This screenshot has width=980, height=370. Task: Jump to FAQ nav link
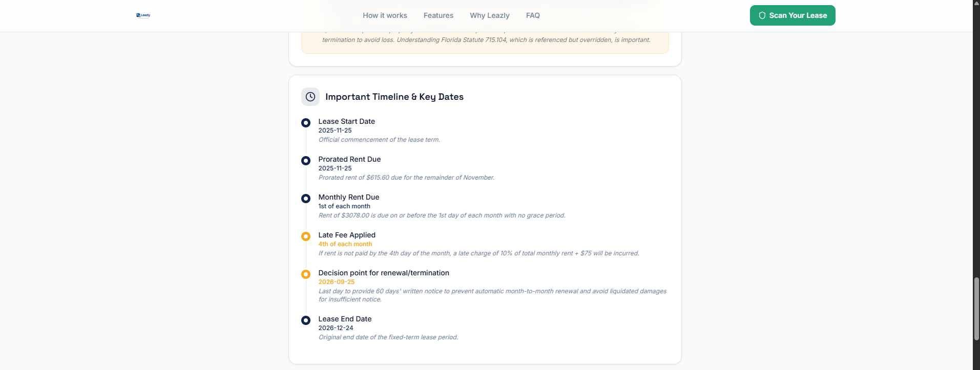[533, 15]
